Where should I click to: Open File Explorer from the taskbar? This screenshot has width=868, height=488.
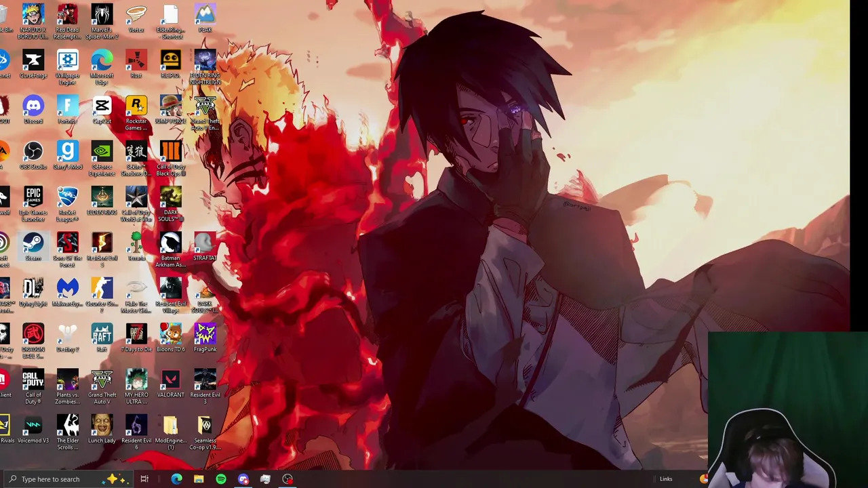[x=199, y=479]
